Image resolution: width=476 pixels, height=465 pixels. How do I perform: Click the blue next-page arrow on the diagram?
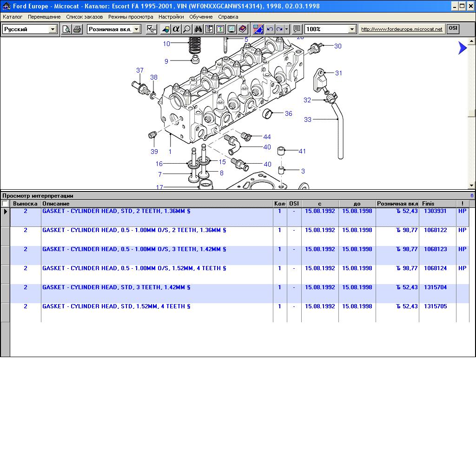(x=462, y=48)
